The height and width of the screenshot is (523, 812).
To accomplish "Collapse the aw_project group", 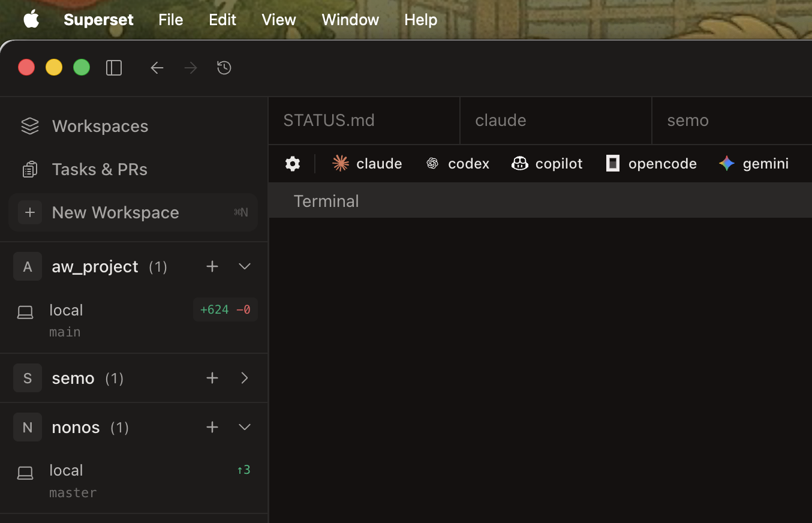I will tap(245, 266).
